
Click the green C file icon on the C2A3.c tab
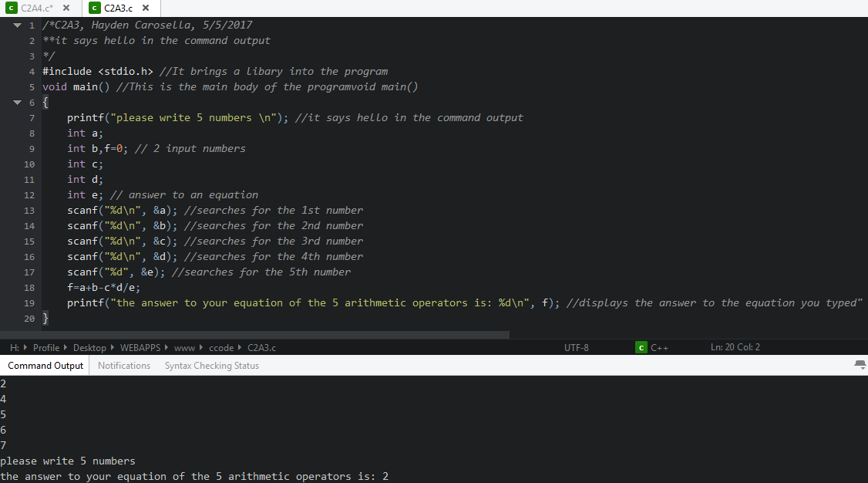(95, 7)
